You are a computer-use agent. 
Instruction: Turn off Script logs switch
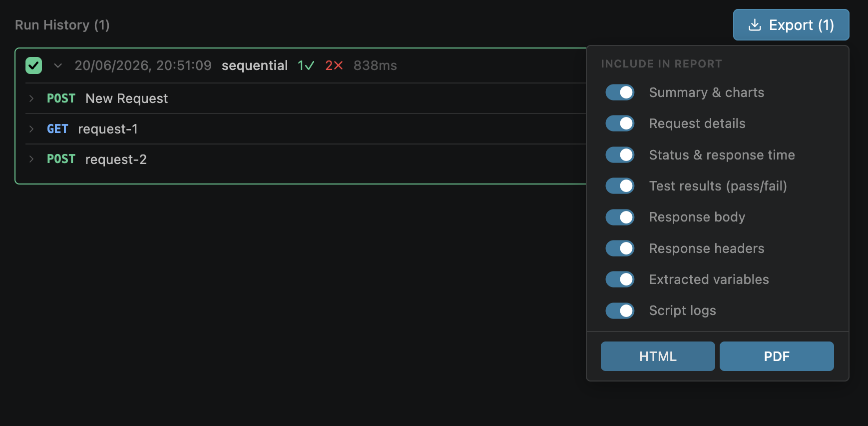[x=620, y=310]
